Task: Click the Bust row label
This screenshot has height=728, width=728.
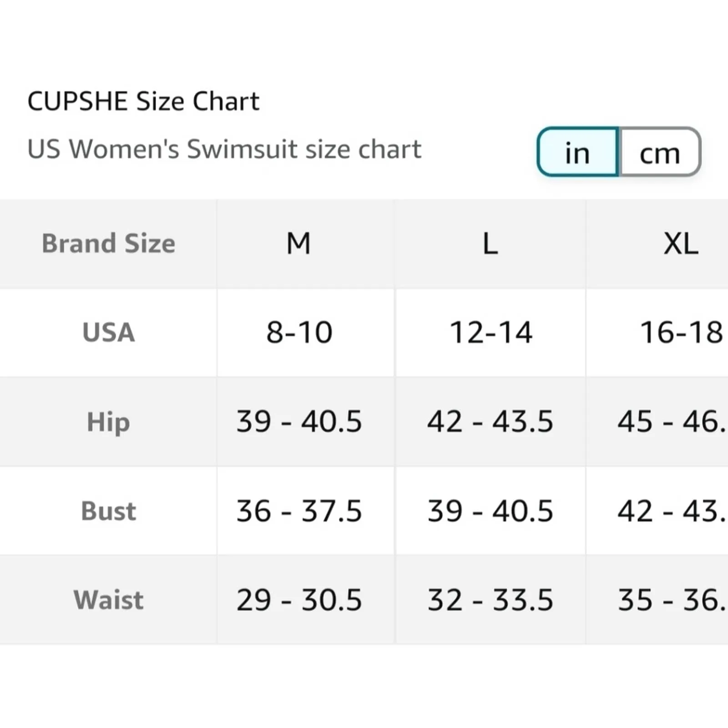Action: point(108,511)
